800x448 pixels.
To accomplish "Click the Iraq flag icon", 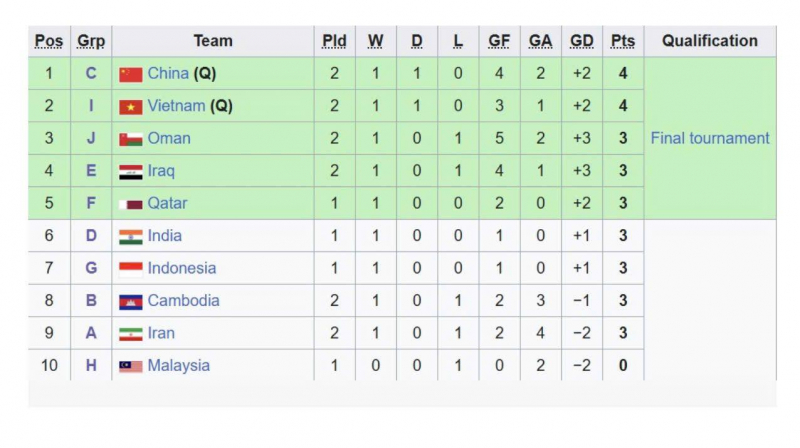I will pyautogui.click(x=130, y=171).
